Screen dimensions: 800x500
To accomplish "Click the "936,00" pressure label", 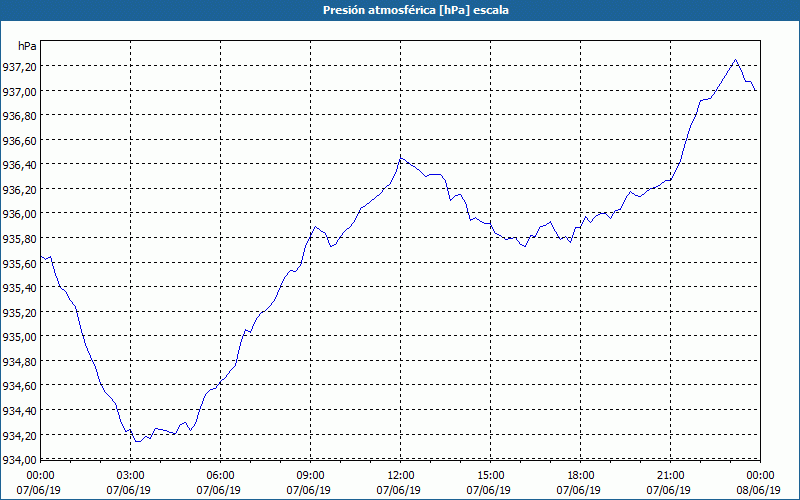I will click(x=19, y=214).
